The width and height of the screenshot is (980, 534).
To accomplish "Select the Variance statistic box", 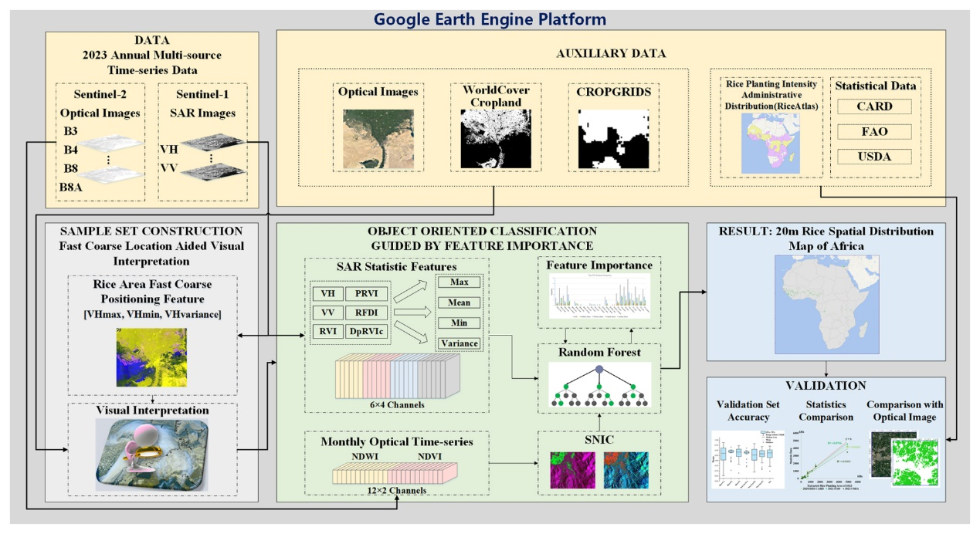I will click(x=459, y=343).
